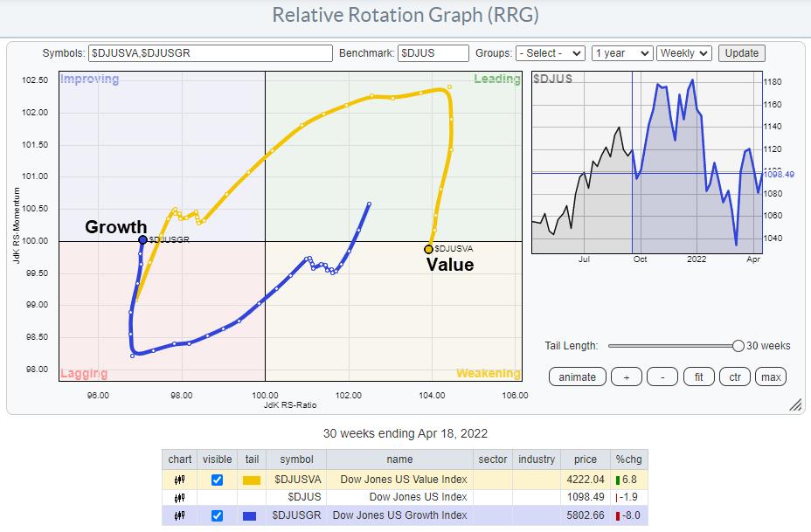Image resolution: width=811 pixels, height=532 pixels.
Task: Uncheck visibility for Dow Jones Growth Index
Action: (x=217, y=515)
